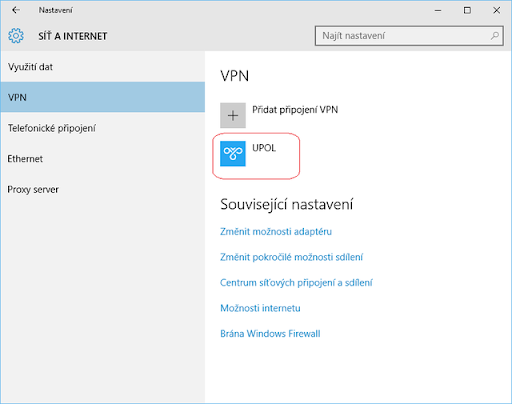The height and width of the screenshot is (404, 512).
Task: Click the search magnifier icon
Action: [495, 35]
